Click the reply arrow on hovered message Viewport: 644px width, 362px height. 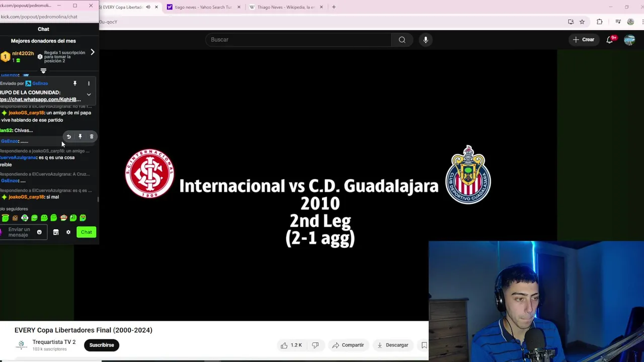point(69,137)
